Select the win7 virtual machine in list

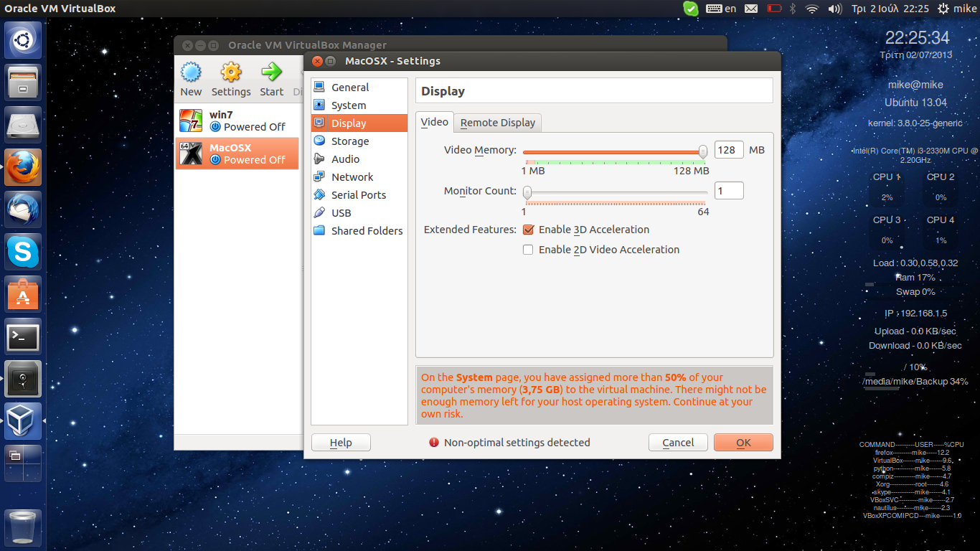coord(237,121)
